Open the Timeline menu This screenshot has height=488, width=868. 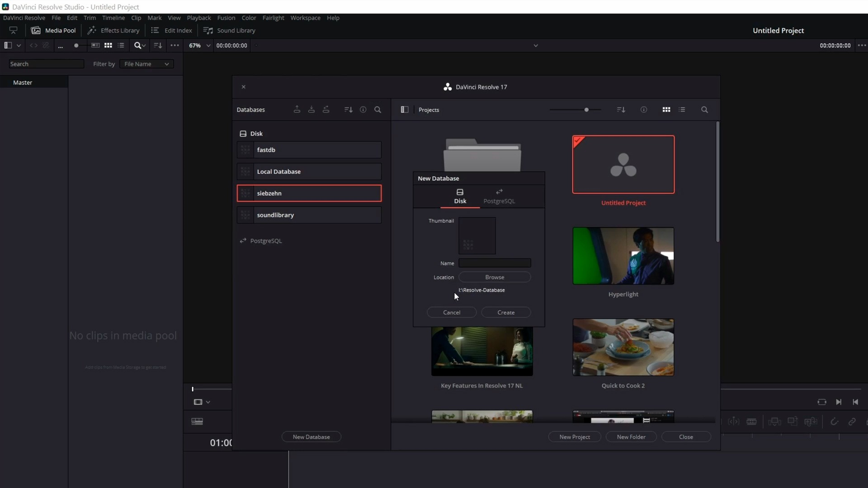113,18
